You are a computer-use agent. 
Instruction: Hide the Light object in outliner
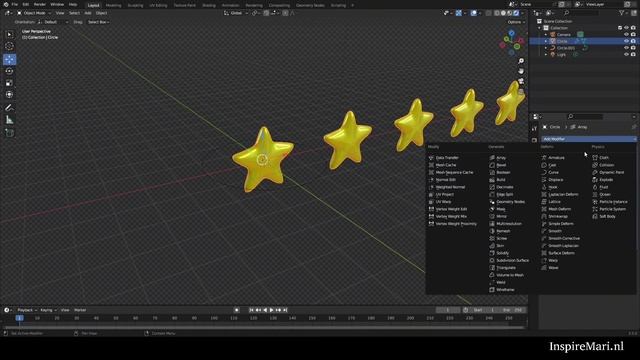point(626,54)
